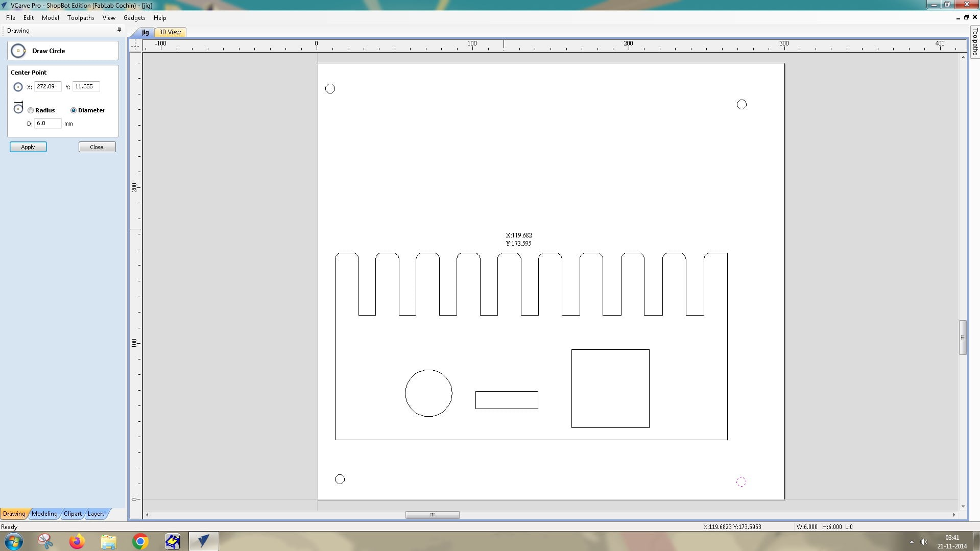This screenshot has width=980, height=551.
Task: Focus the center point X field
Action: coord(48,87)
